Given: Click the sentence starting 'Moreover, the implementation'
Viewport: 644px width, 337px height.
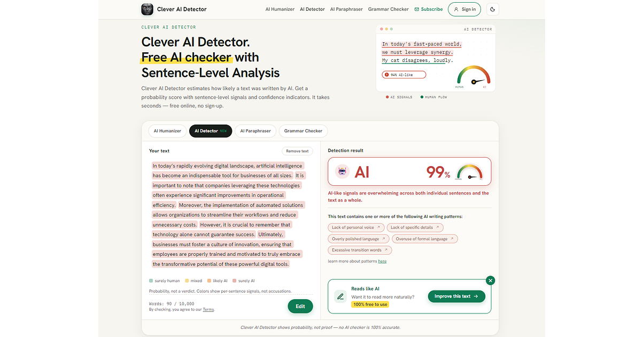Looking at the screenshot, I should point(228,215).
